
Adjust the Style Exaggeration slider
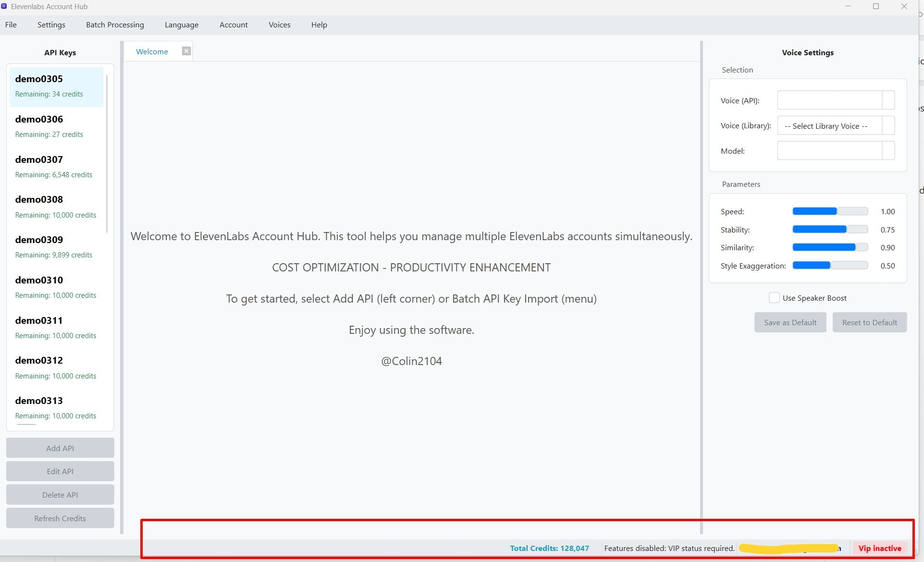(830, 266)
